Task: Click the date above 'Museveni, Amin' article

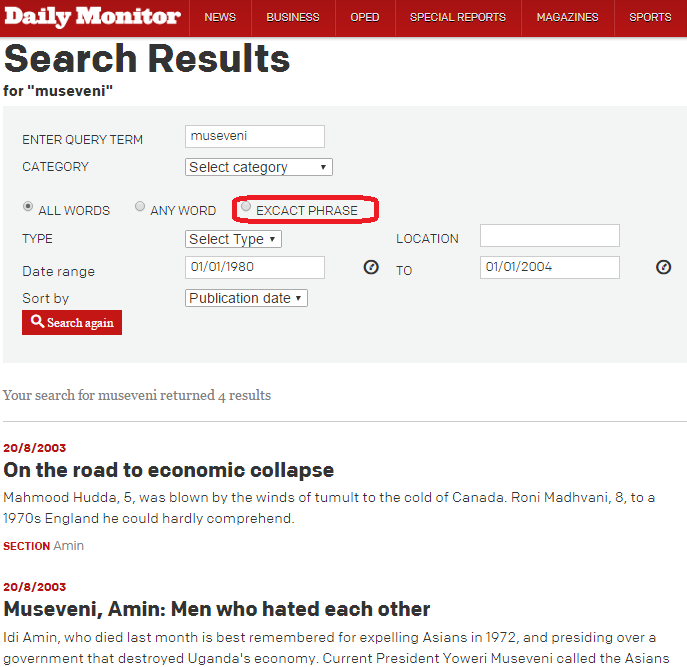Action: (35, 587)
